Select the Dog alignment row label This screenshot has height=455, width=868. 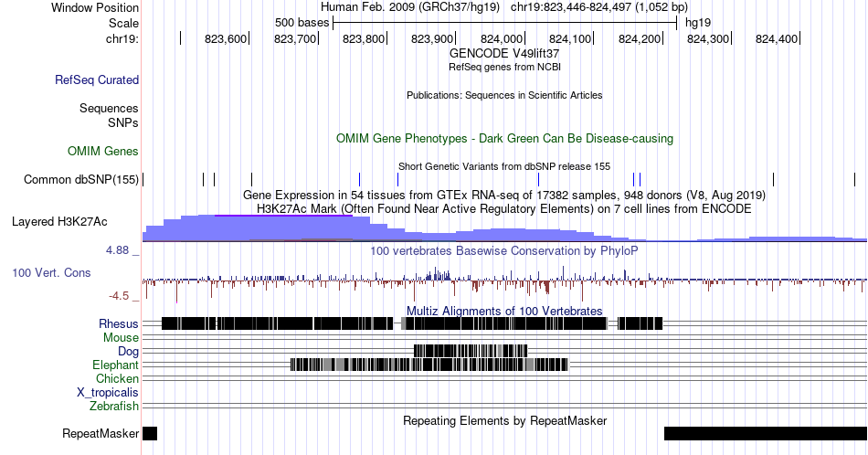click(x=129, y=352)
